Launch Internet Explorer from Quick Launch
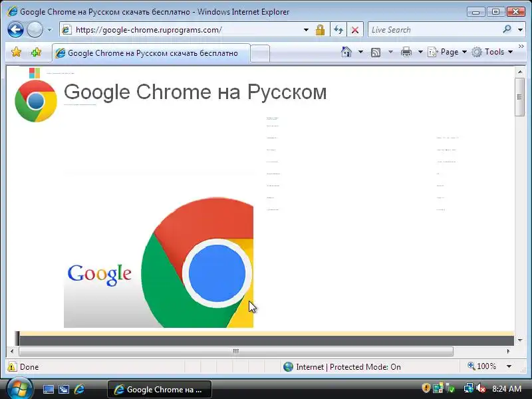532x399 pixels. pyautogui.click(x=79, y=389)
